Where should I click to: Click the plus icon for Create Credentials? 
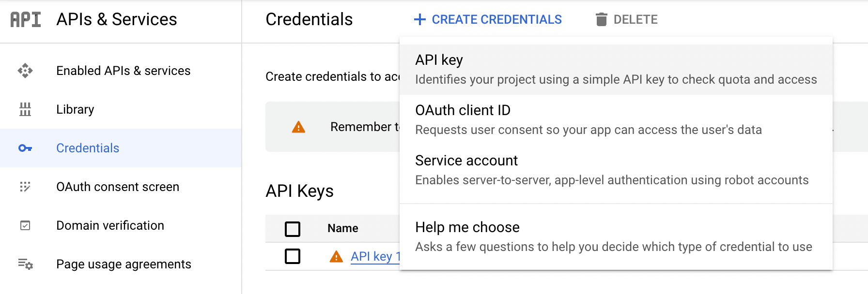click(420, 19)
